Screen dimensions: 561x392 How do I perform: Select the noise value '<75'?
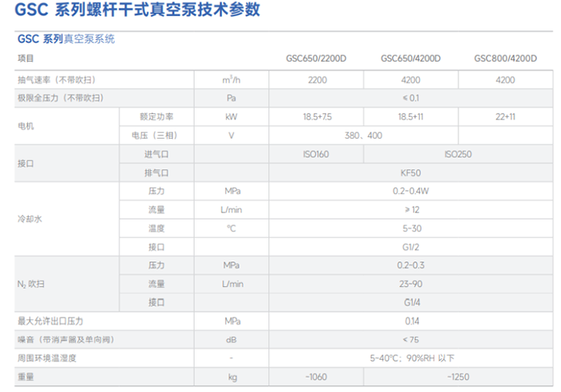tap(410, 340)
